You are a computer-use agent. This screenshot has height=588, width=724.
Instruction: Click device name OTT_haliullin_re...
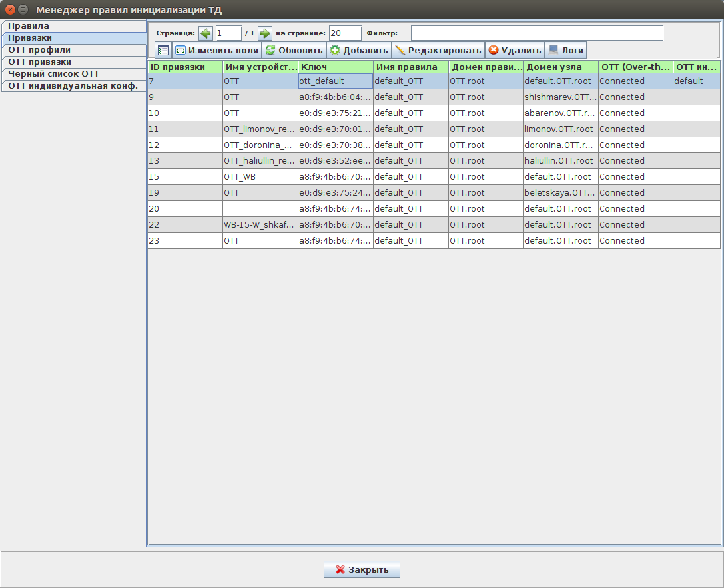point(260,161)
